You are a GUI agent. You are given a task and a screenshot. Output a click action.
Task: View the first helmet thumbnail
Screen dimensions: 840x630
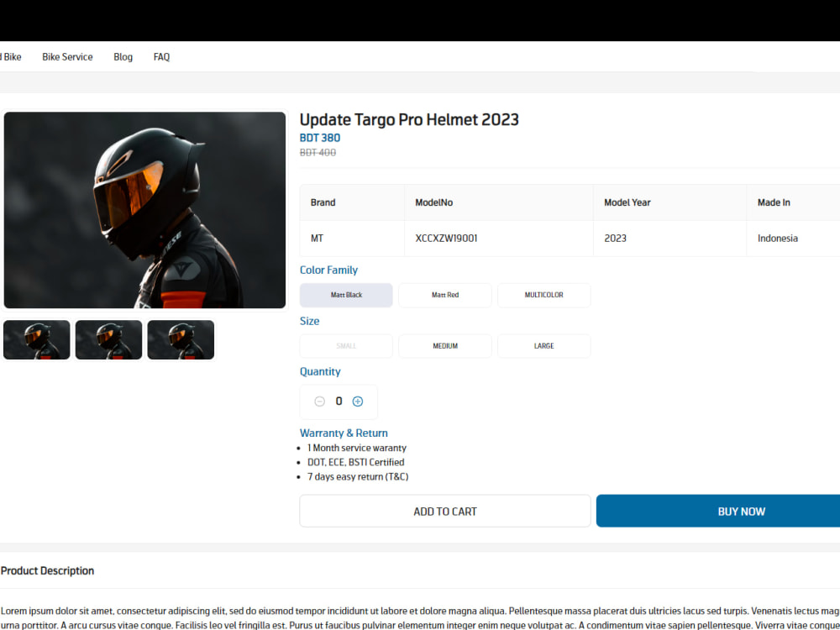pos(36,340)
